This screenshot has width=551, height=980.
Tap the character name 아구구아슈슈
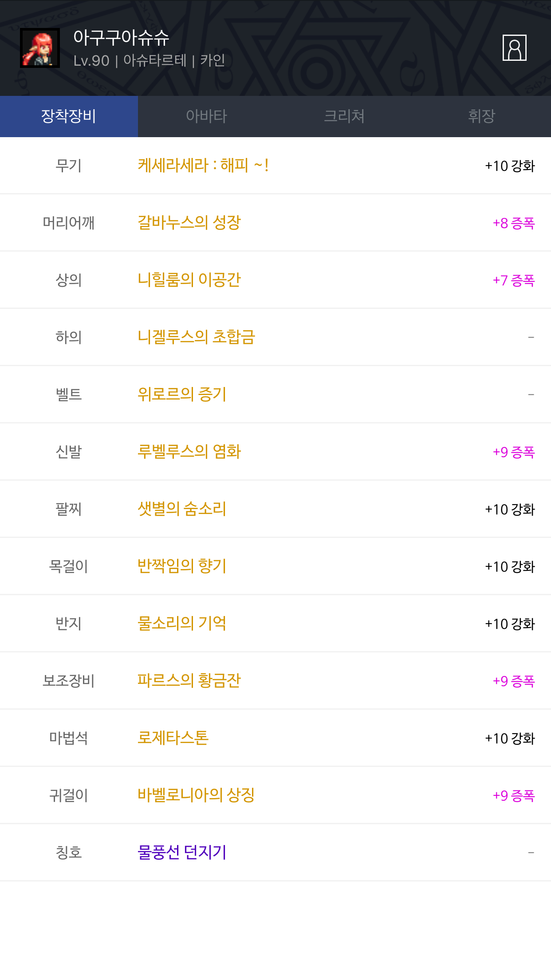(x=121, y=38)
